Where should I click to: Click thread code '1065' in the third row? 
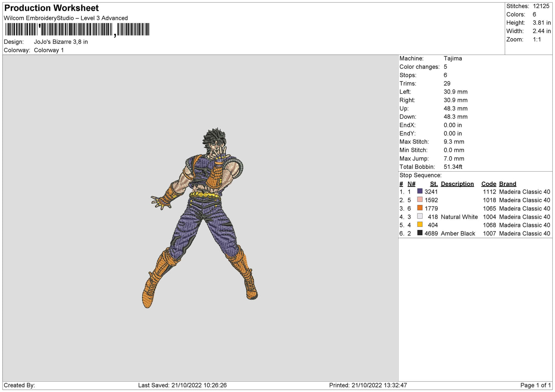click(489, 208)
